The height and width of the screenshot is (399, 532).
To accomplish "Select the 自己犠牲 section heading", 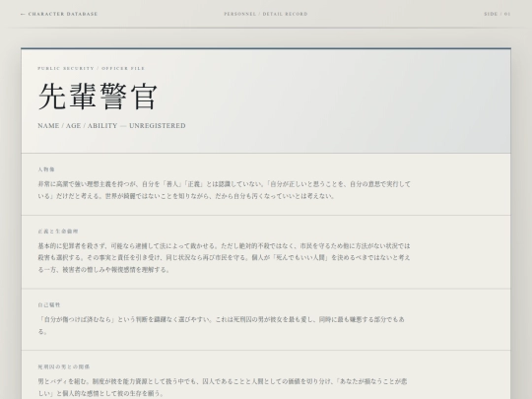I will (x=49, y=304).
